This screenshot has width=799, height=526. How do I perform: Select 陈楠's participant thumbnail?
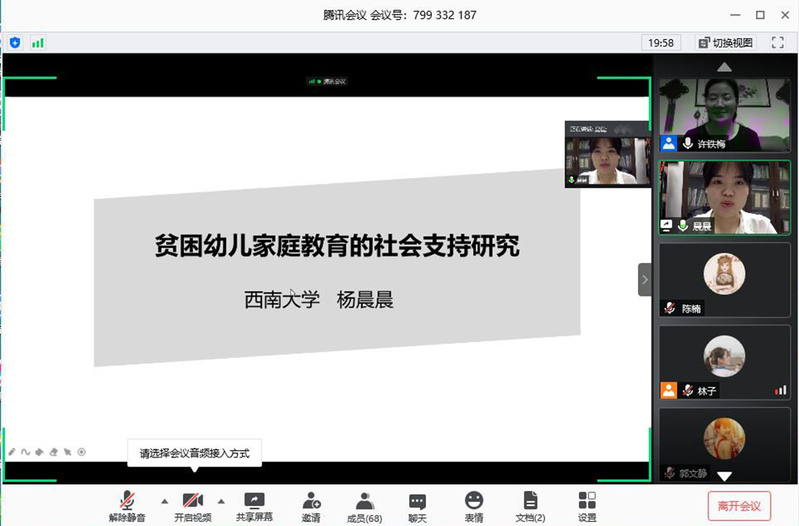coord(724,279)
